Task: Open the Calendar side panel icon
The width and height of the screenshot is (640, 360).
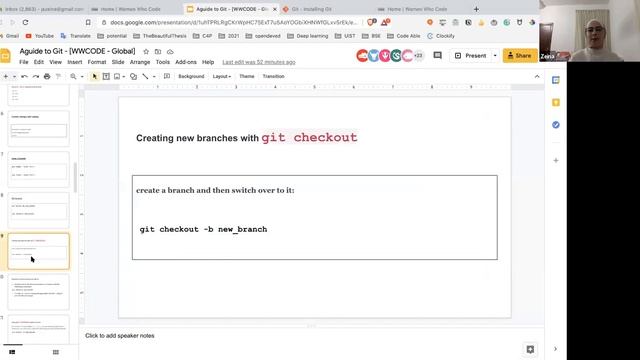Action: click(x=556, y=80)
